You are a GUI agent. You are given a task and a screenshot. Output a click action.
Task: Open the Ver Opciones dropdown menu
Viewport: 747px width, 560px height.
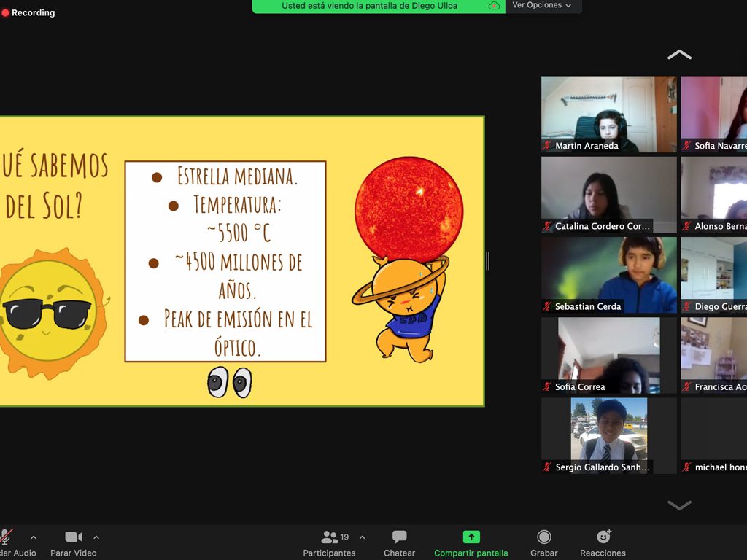coord(541,6)
